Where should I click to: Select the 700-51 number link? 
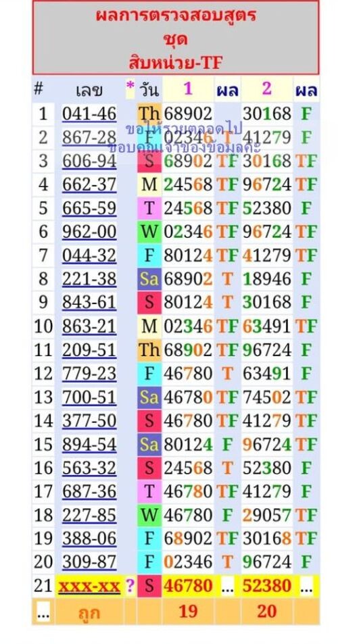click(89, 397)
